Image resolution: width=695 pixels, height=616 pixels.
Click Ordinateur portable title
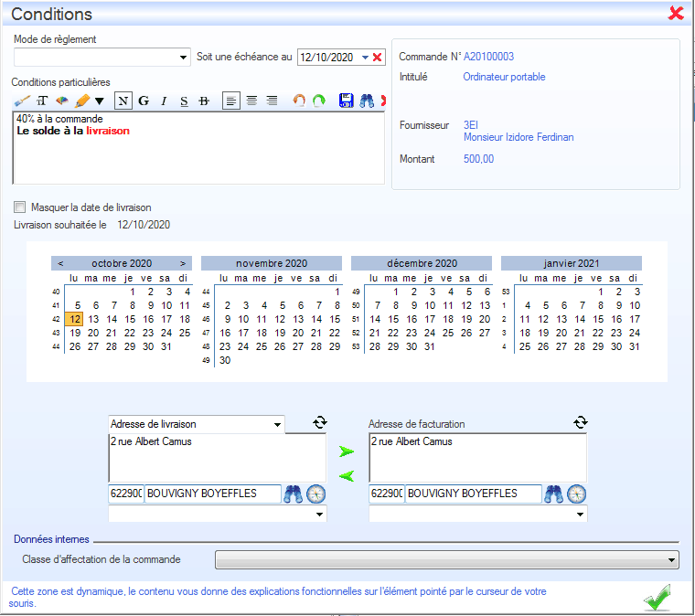(x=504, y=77)
